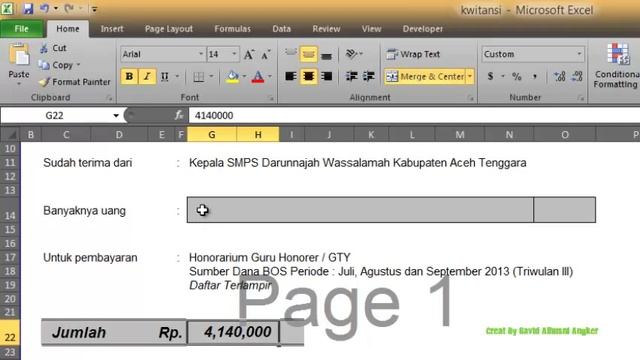
Task: Switch to the Review tab
Action: 326,29
